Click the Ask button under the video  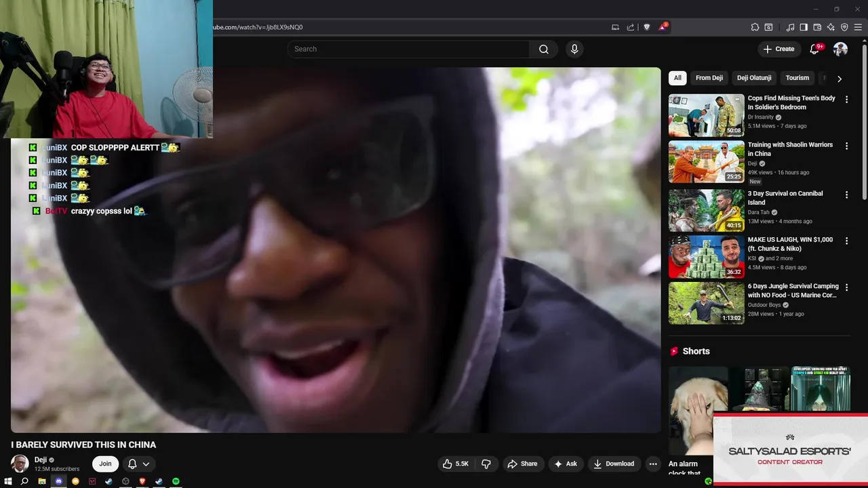(566, 464)
